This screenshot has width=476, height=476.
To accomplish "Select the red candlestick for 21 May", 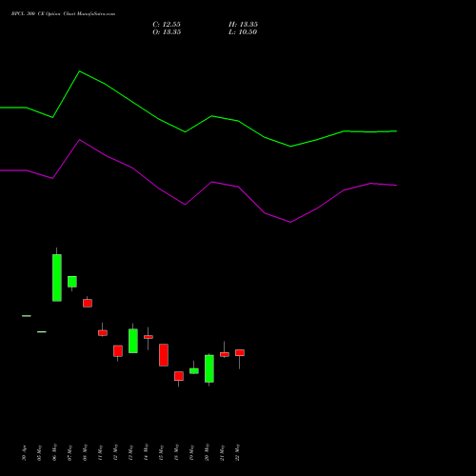I will point(225,354).
